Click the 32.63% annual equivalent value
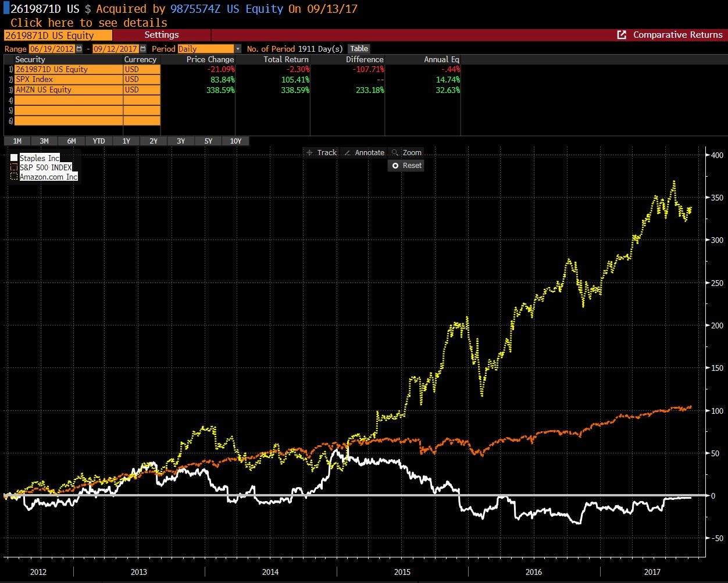This screenshot has width=728, height=583. click(x=448, y=90)
